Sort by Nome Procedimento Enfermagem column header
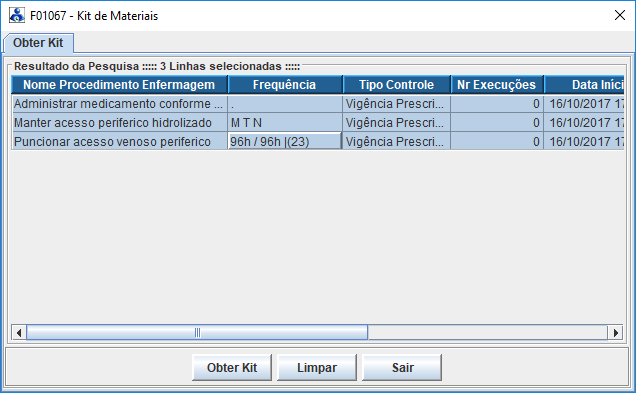Image resolution: width=636 pixels, height=393 pixels. (x=119, y=85)
